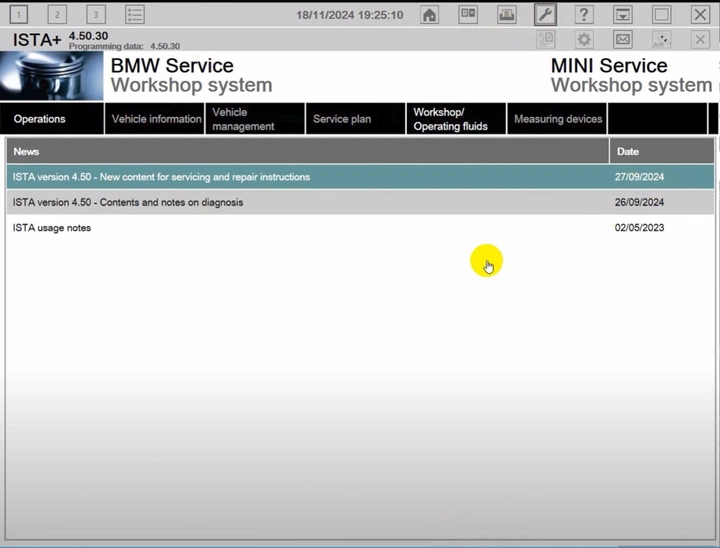
Task: Click the printer icon
Action: click(506, 15)
